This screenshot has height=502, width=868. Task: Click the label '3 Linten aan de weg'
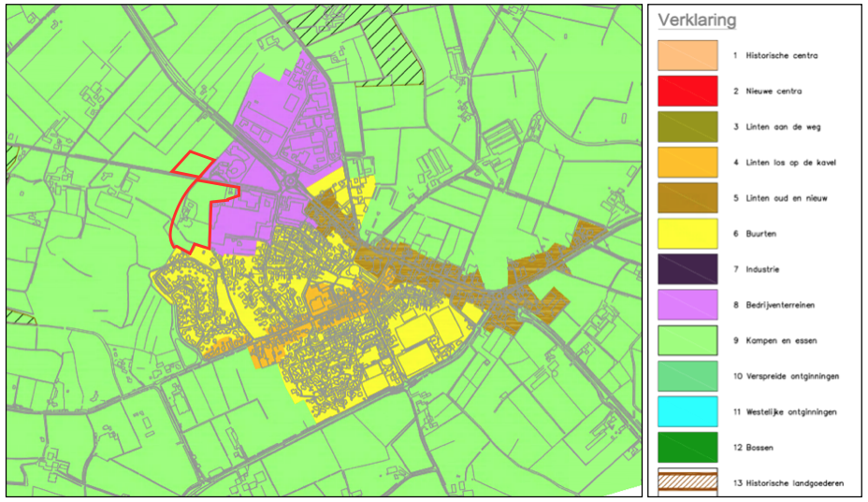776,127
